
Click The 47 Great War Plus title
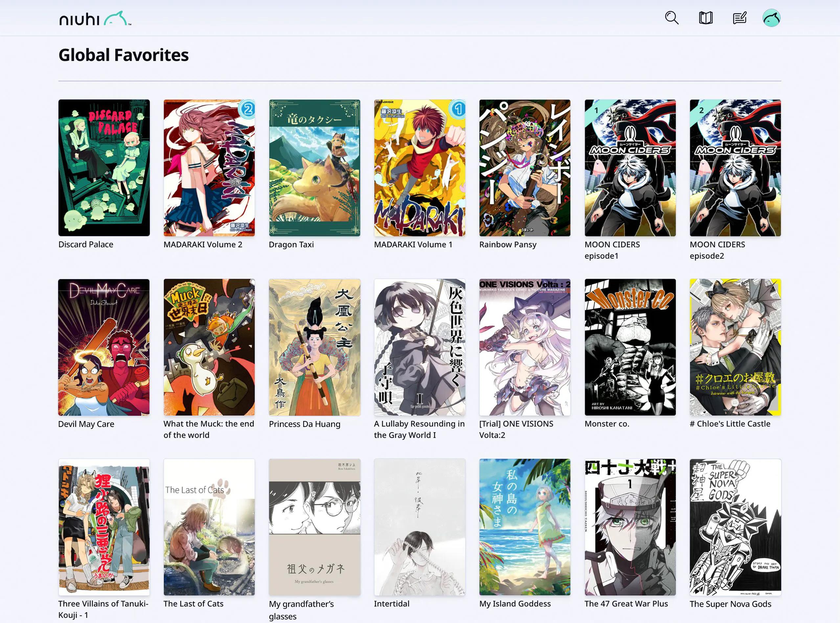tap(626, 604)
